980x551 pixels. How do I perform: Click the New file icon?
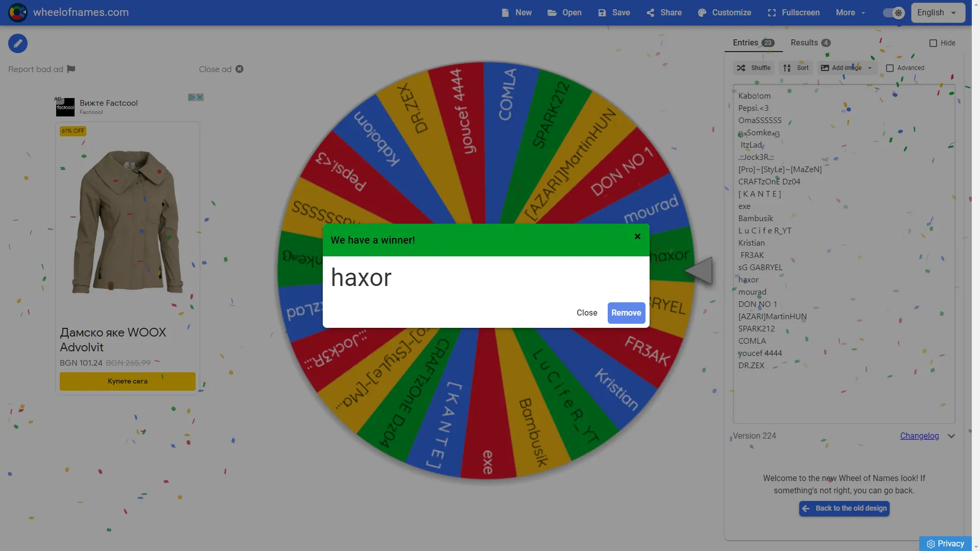coord(505,13)
